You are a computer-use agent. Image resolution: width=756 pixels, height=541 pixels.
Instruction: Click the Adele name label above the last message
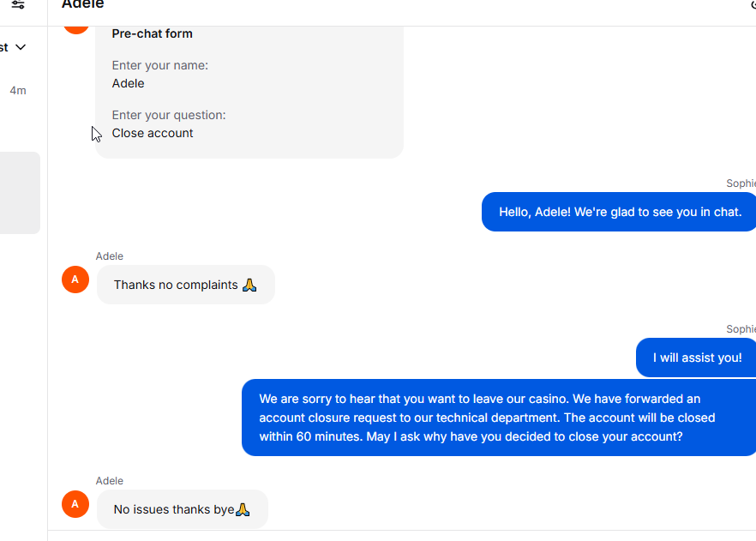110,481
